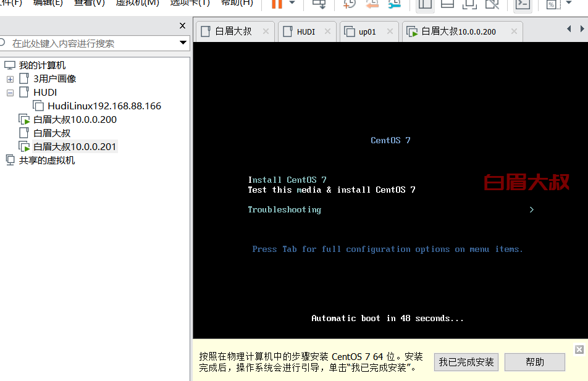
Task: Close the 白眉大叔10.0.0.200 tab
Action: pyautogui.click(x=514, y=31)
